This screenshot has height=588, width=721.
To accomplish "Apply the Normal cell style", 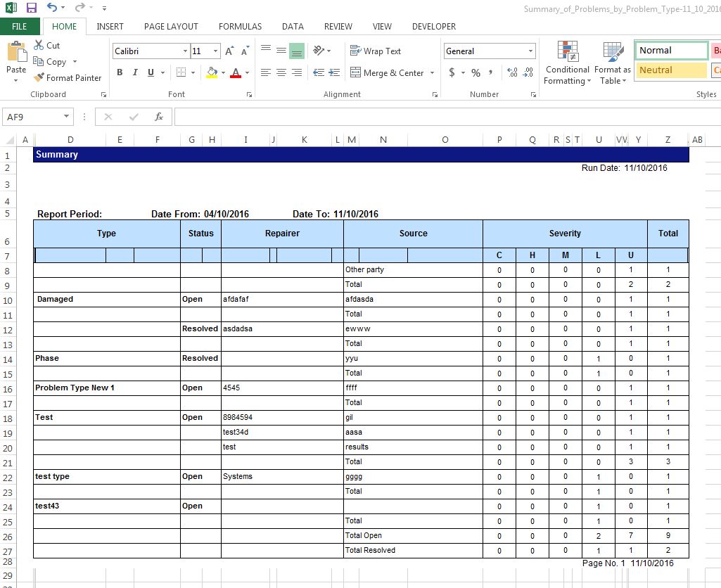I will 671,51.
